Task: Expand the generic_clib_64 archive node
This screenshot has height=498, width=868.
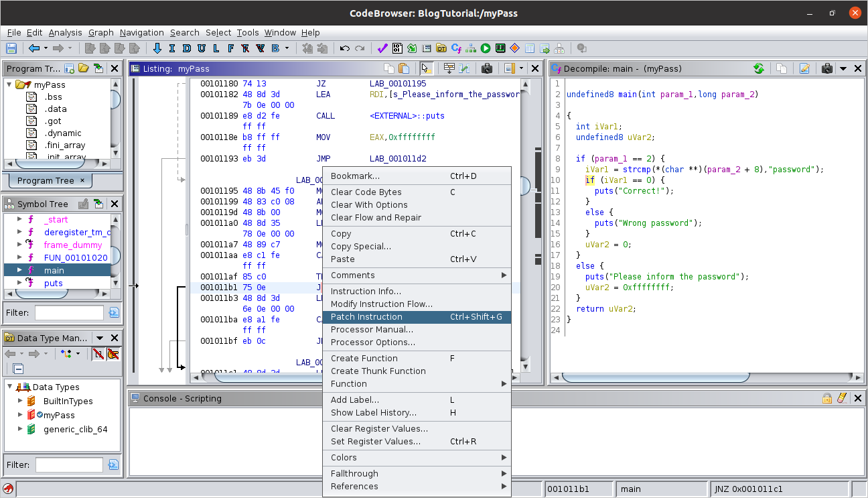Action: tap(20, 429)
